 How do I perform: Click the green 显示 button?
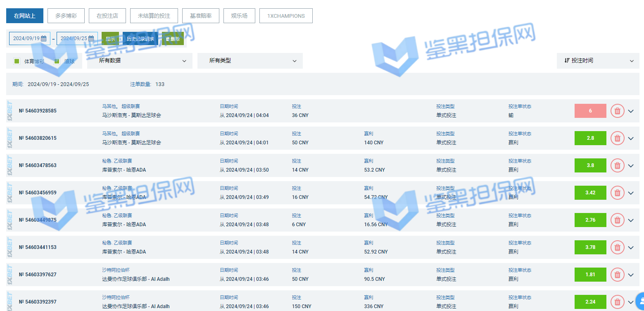point(110,39)
